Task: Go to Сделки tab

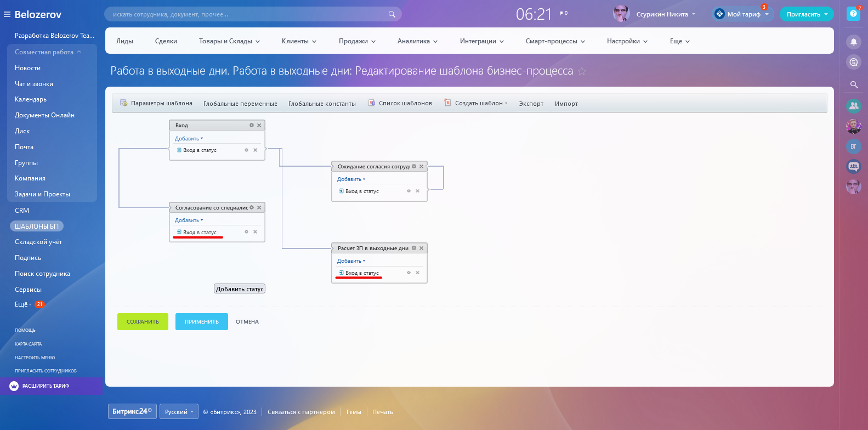Action: (x=166, y=41)
